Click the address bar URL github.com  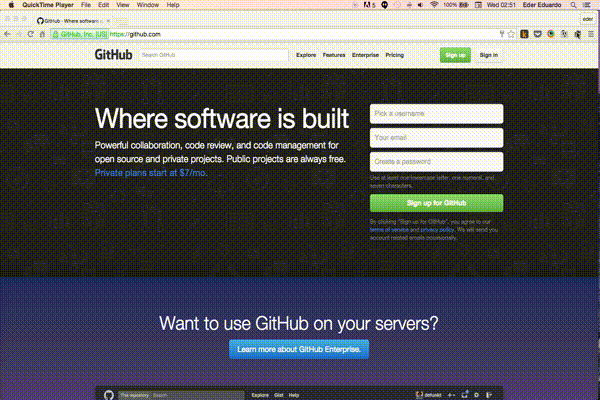tap(135, 34)
